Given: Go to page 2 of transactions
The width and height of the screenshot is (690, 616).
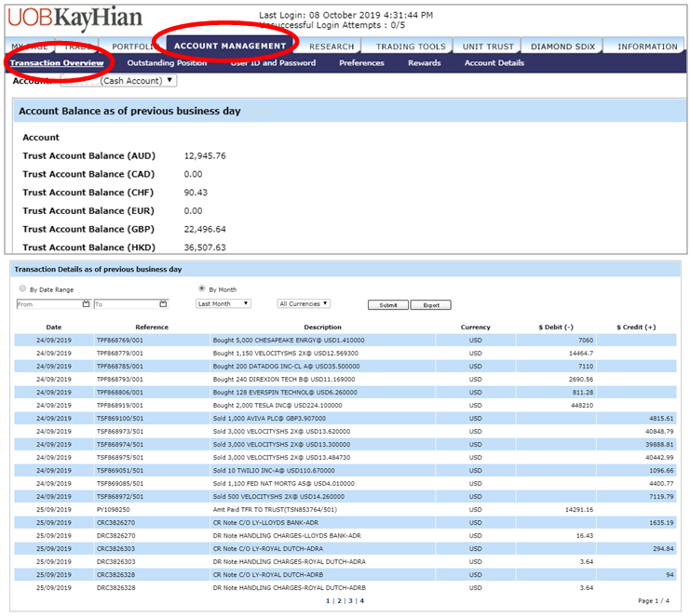Looking at the screenshot, I should (x=339, y=600).
